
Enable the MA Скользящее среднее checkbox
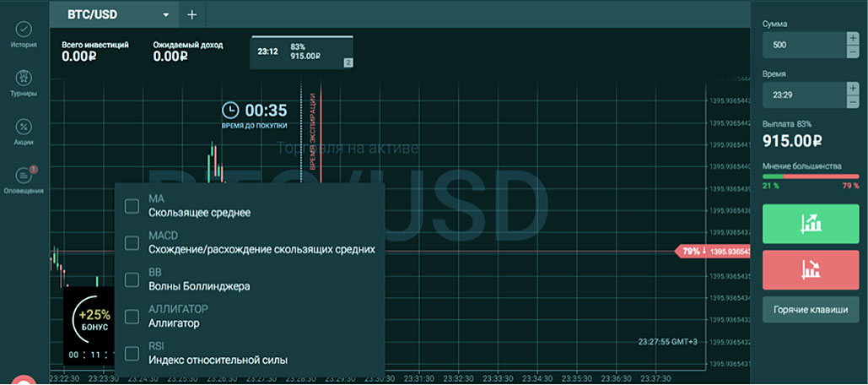click(132, 206)
